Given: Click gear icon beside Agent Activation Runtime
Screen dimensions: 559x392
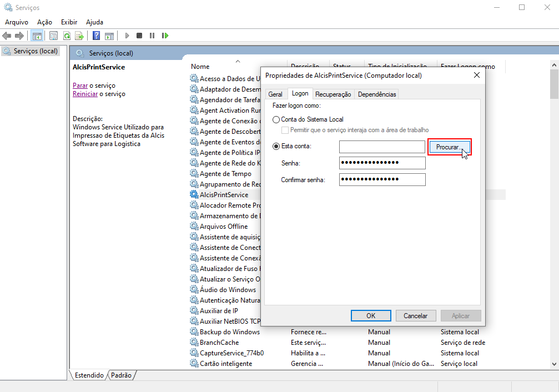Looking at the screenshot, I should [194, 110].
